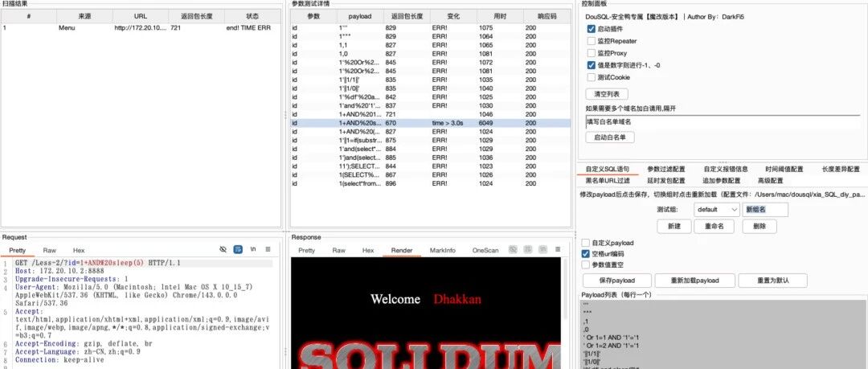This screenshot has height=369, width=868.
Task: Open the 长度差异配置 tab
Action: click(841, 169)
